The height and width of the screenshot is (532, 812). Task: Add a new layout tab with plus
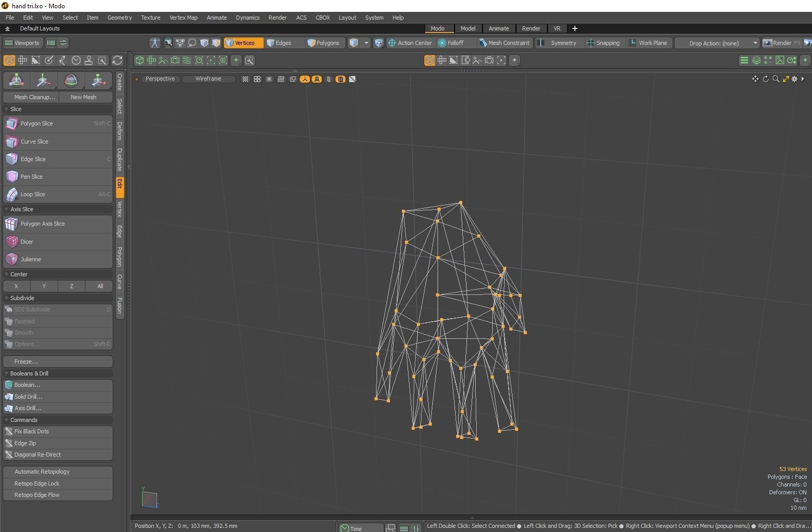click(x=574, y=28)
